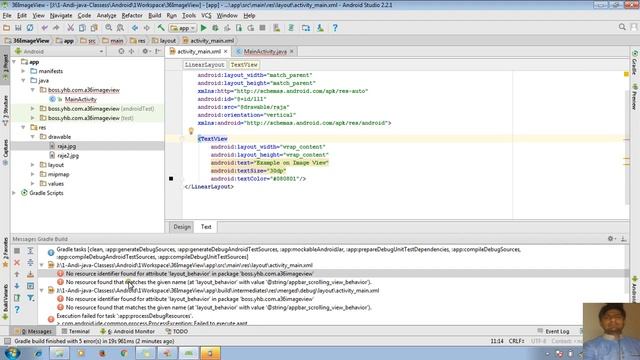This screenshot has width=640, height=360.
Task: Click the layout breadcrumb in navigation bar
Action: point(164,41)
